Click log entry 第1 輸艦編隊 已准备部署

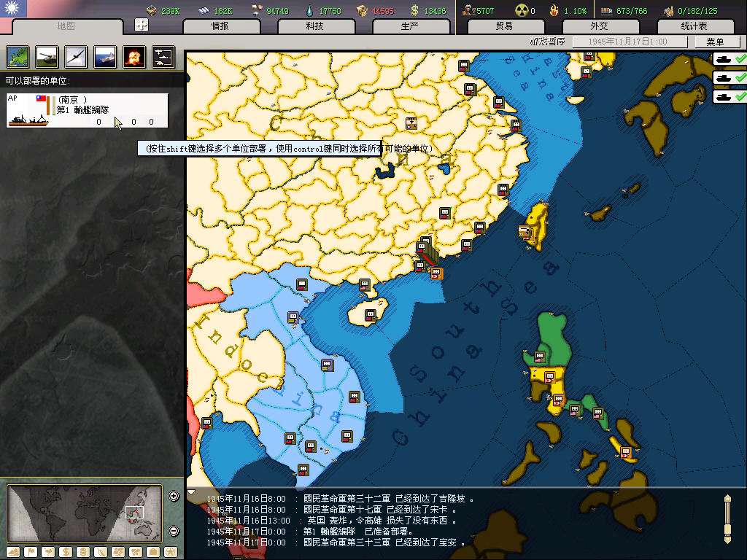coord(309,532)
